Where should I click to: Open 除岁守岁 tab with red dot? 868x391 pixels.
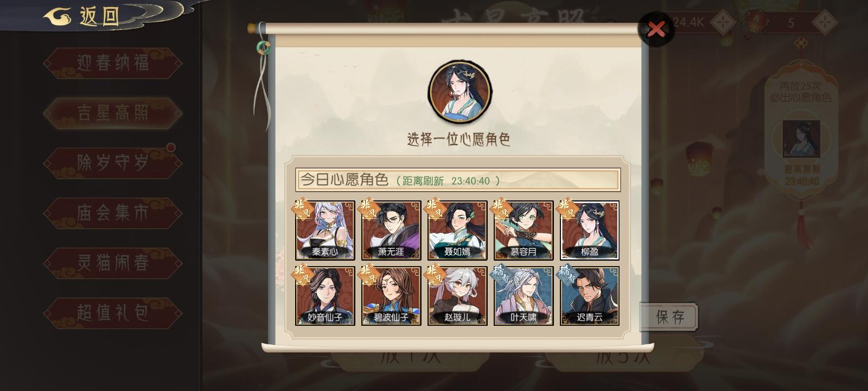pos(113,163)
